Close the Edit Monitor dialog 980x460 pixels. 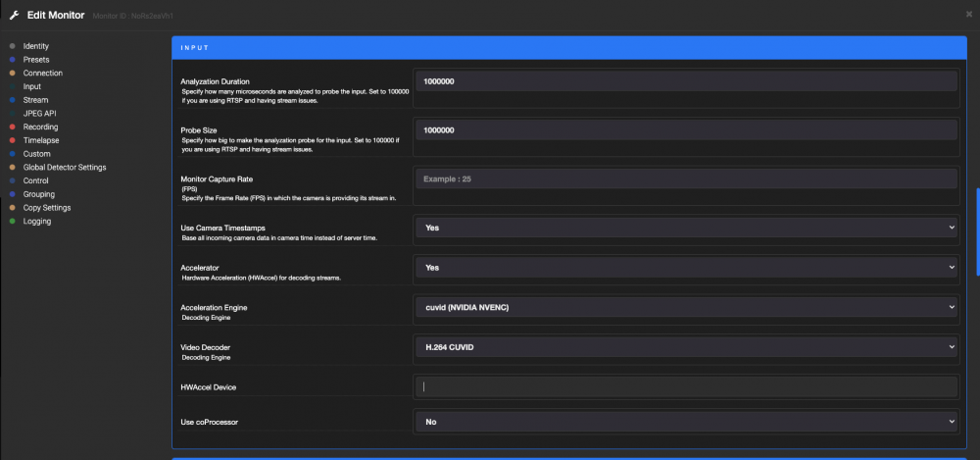click(x=969, y=14)
